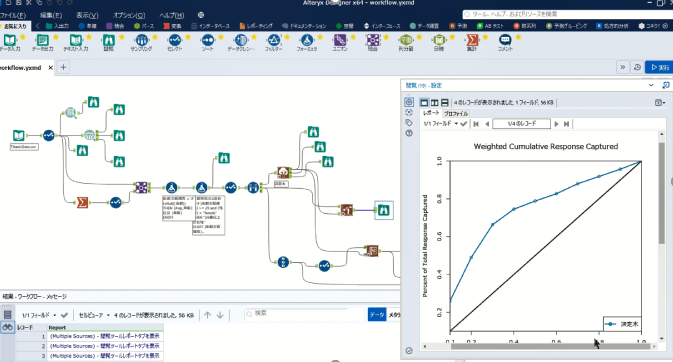Select the データ入力 (Input Data) tool

10,43
